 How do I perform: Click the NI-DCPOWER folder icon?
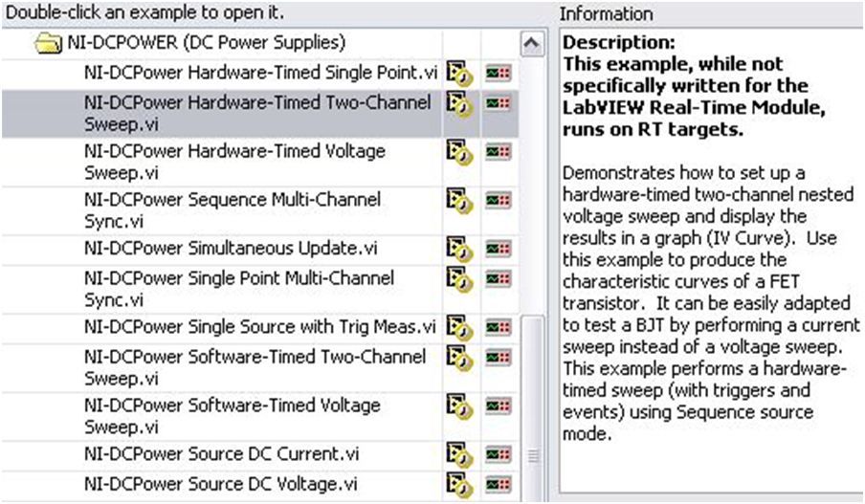tap(48, 43)
